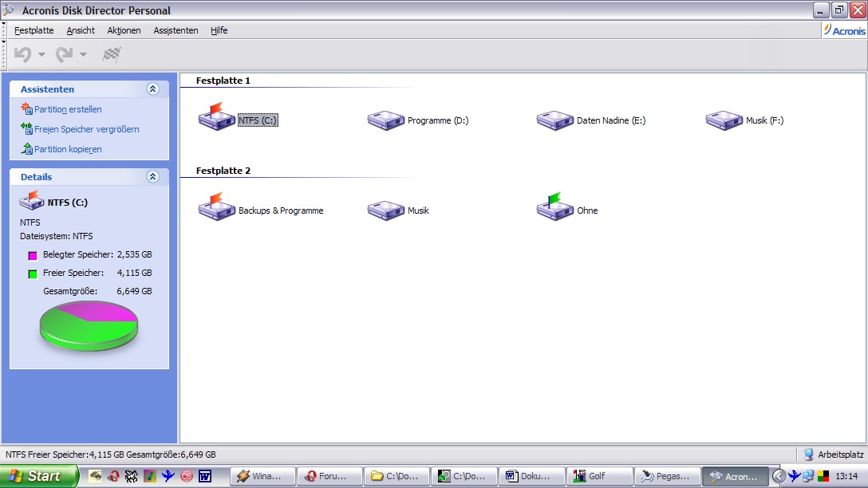Launch Word from quick launch bar
This screenshot has width=868, height=488.
205,476
